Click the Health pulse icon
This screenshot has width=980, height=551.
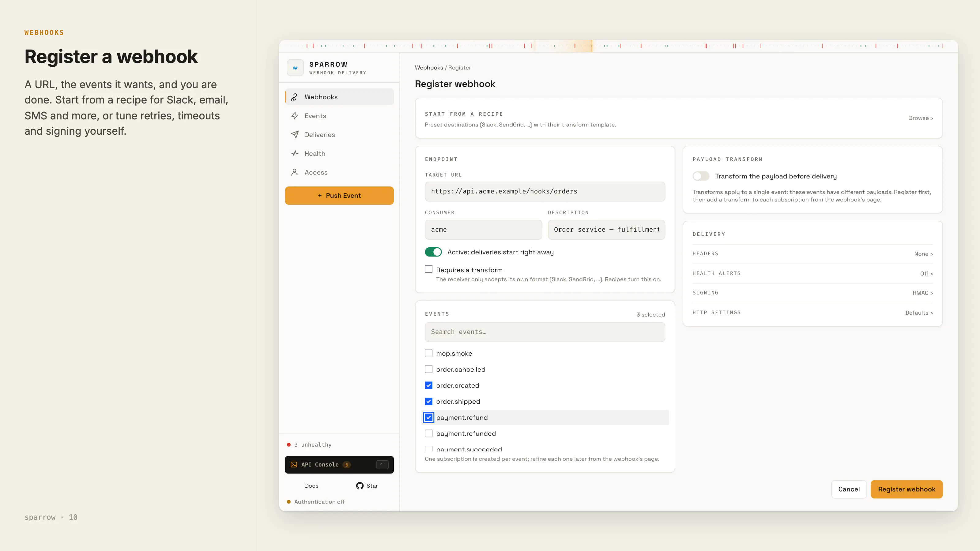[x=294, y=154]
